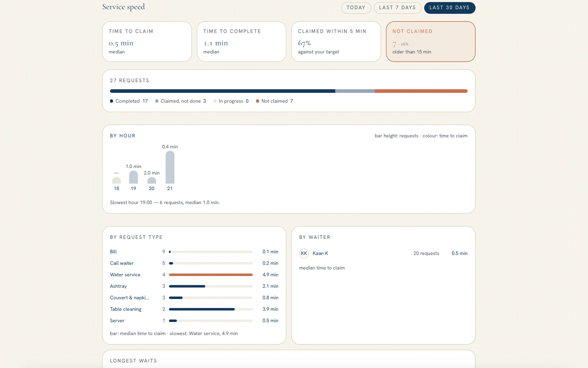Click the 4.9 min value
Viewport: 588px width, 368px height.
point(270,275)
